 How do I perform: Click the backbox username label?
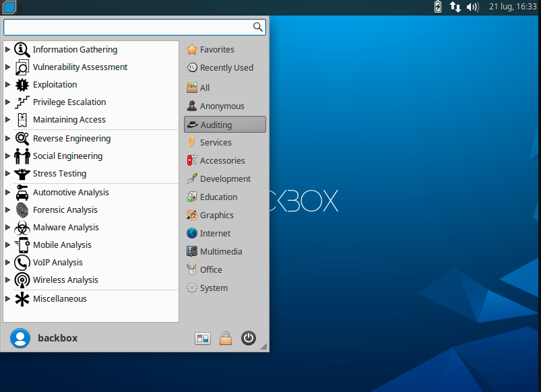(58, 338)
